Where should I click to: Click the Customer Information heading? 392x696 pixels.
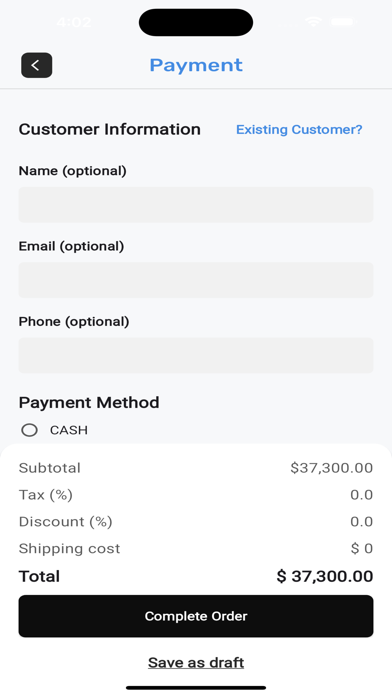click(x=110, y=129)
